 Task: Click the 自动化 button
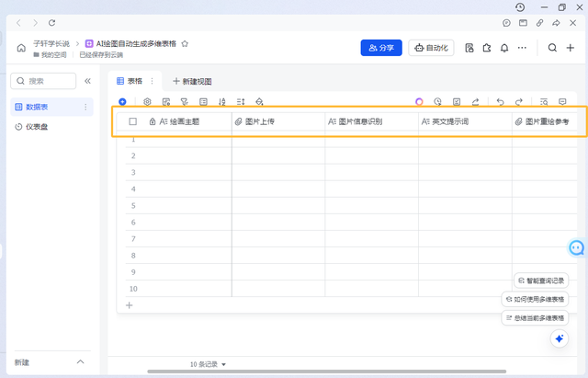coord(431,48)
